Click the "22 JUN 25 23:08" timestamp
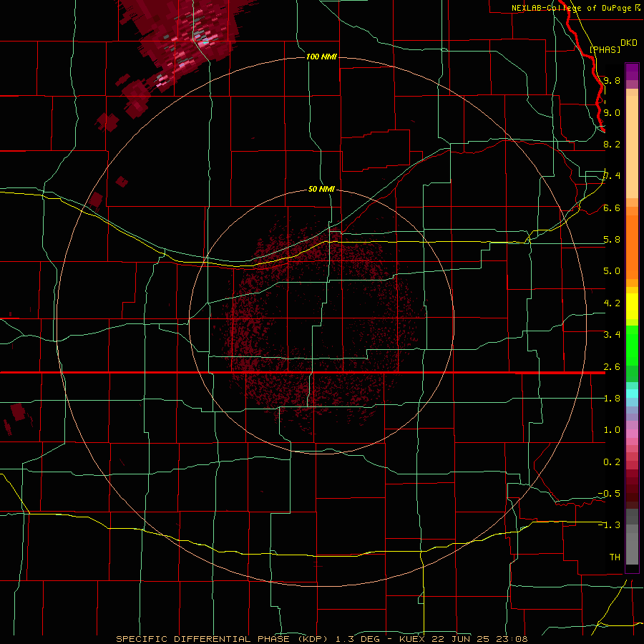644x644 pixels. click(479, 639)
